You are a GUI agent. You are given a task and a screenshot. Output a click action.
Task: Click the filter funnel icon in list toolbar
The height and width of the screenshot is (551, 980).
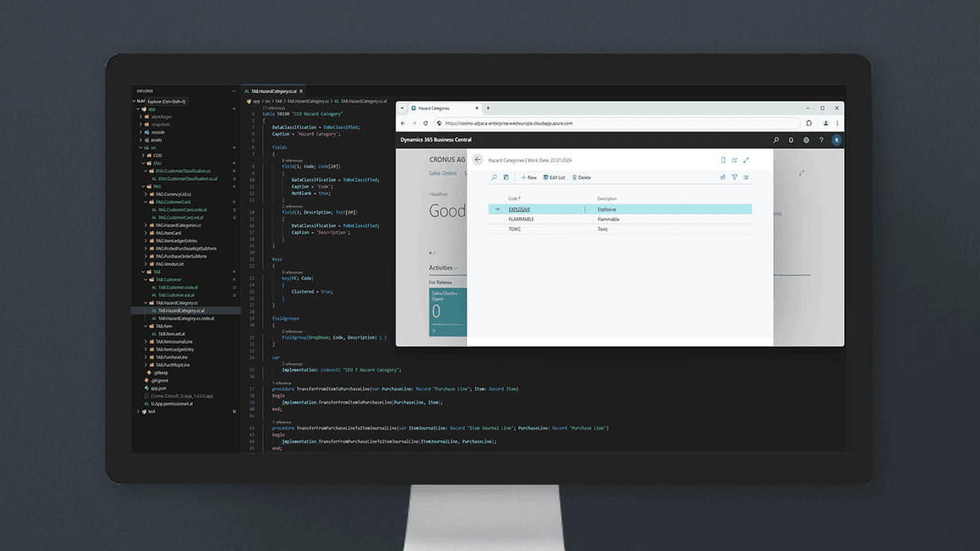(734, 177)
